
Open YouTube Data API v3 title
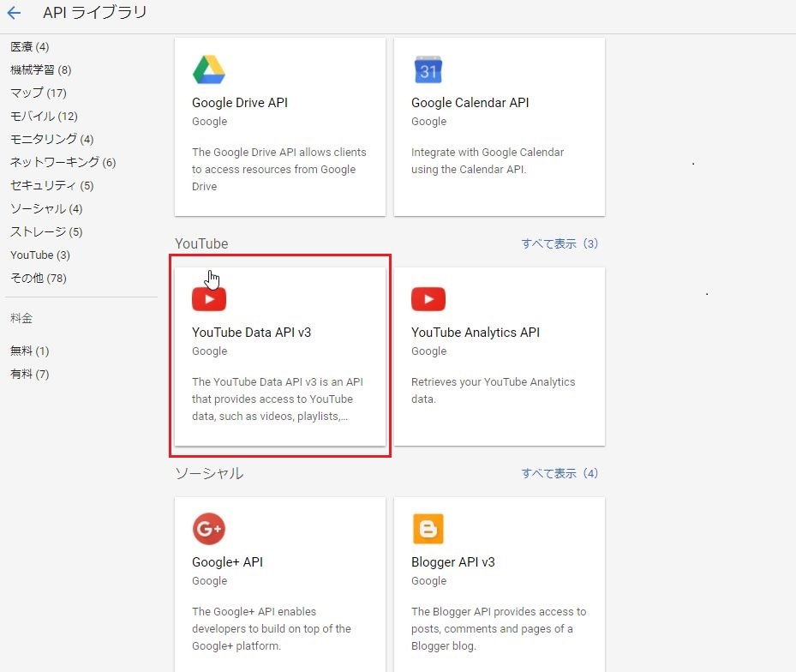pyautogui.click(x=251, y=333)
